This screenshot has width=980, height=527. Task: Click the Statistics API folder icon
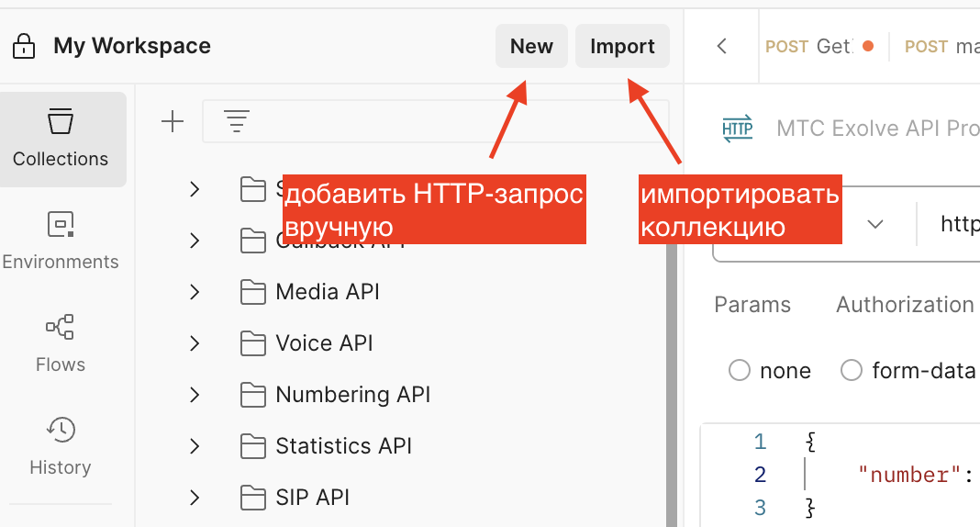tap(253, 445)
